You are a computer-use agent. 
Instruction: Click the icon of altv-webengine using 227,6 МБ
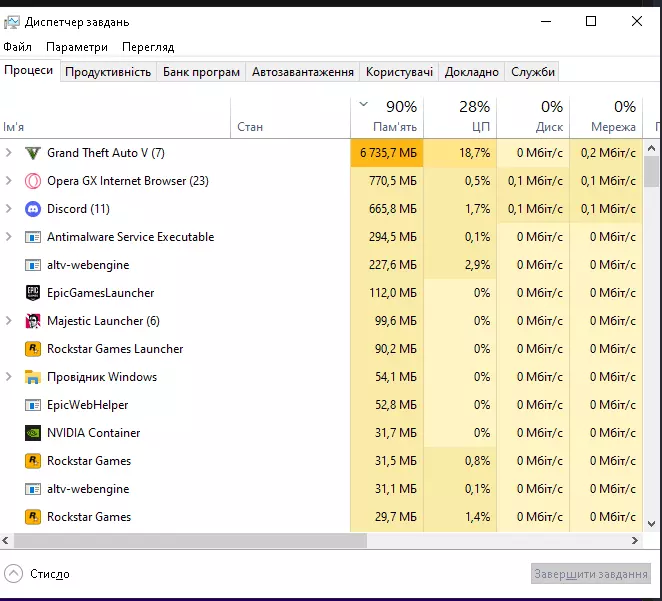tap(33, 265)
